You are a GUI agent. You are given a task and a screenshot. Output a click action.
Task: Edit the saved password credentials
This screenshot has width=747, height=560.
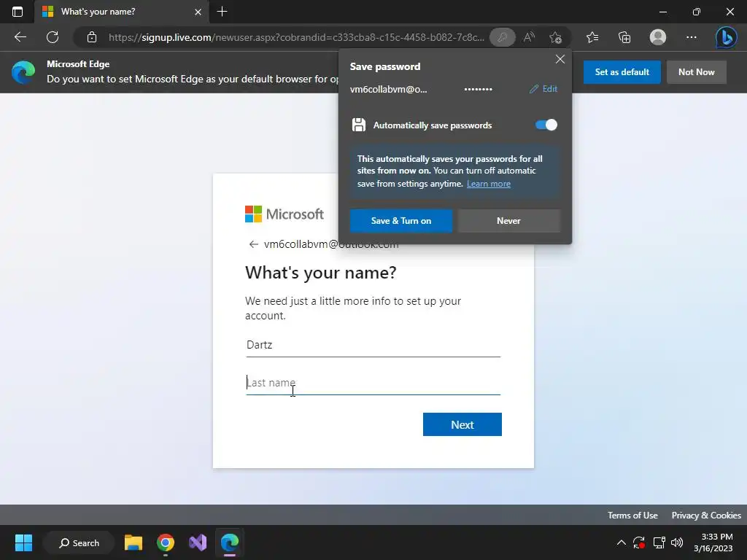[x=543, y=89]
